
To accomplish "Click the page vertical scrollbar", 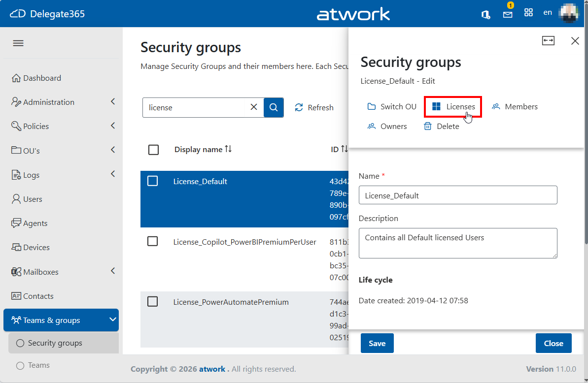I will 586,135.
